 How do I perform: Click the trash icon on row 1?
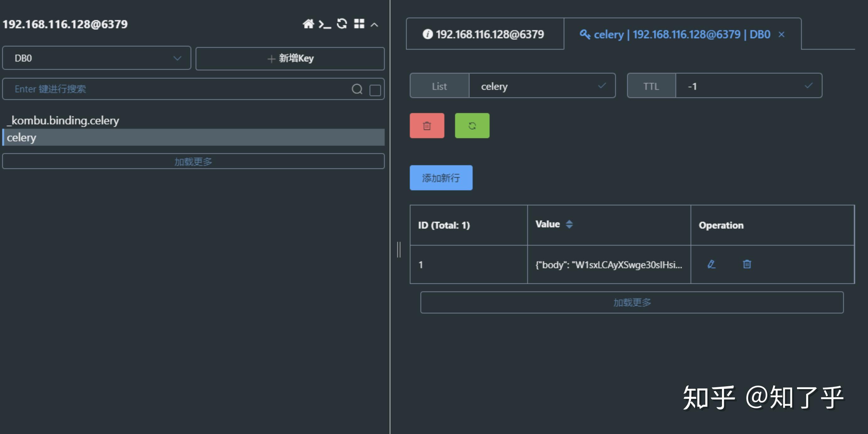tap(747, 264)
